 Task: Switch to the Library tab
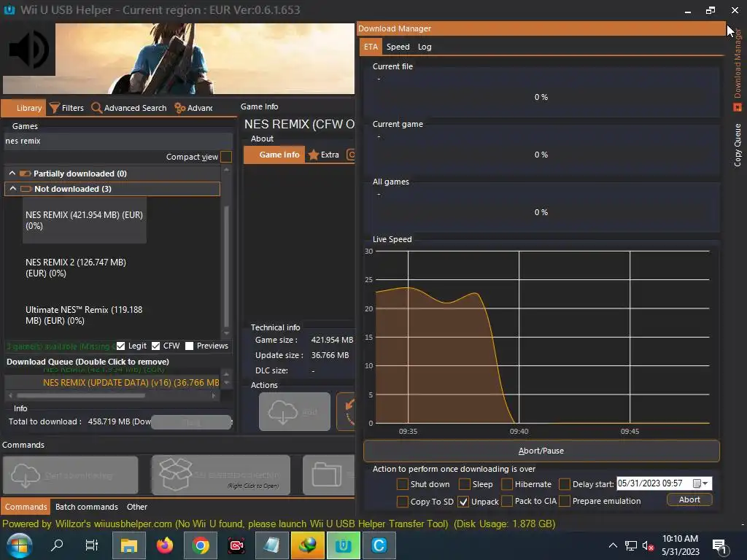[x=24, y=108]
